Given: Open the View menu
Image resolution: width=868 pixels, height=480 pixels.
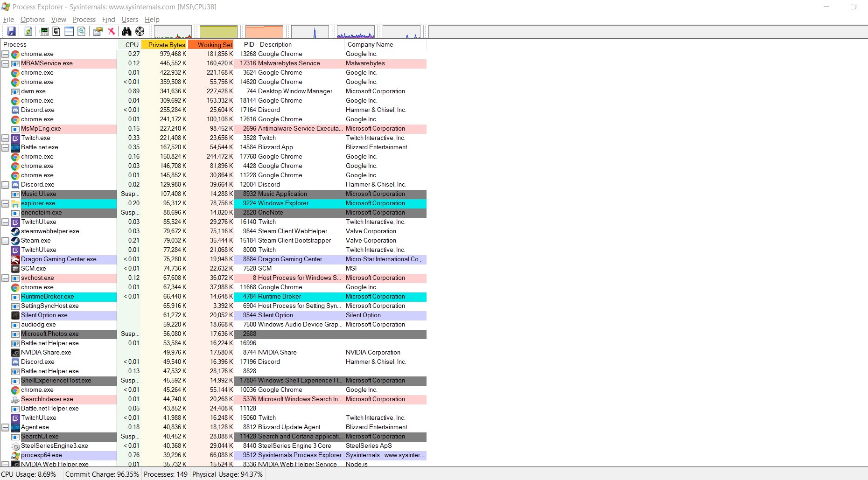Looking at the screenshot, I should coord(59,20).
